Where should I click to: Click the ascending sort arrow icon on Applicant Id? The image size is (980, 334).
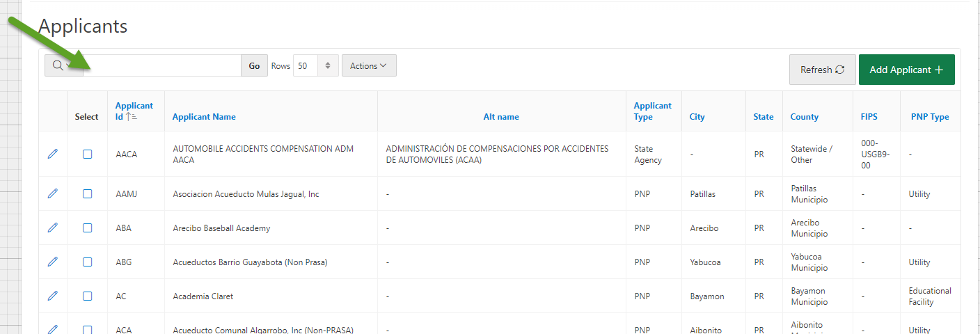130,116
